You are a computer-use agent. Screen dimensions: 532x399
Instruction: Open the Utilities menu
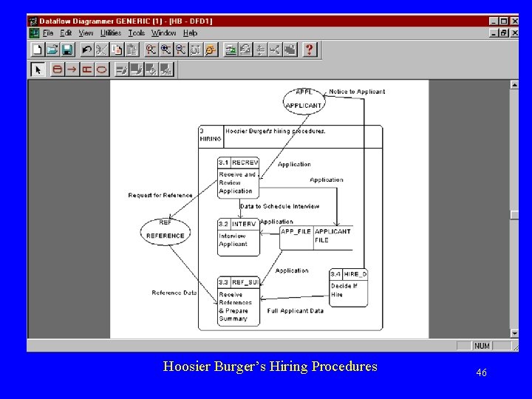pyautogui.click(x=111, y=33)
